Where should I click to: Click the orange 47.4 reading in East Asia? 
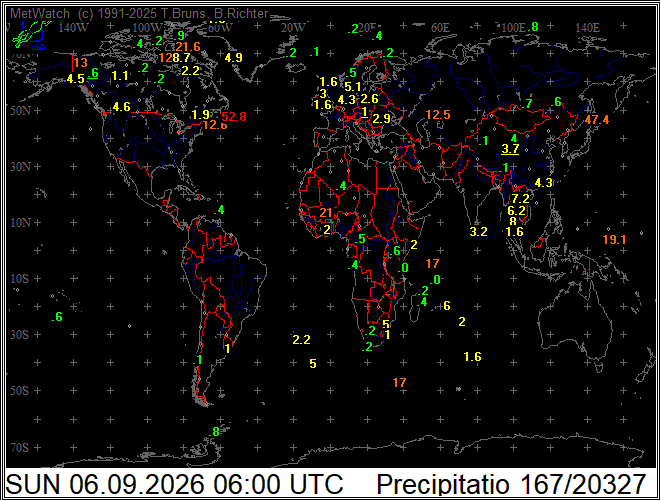pyautogui.click(x=596, y=120)
